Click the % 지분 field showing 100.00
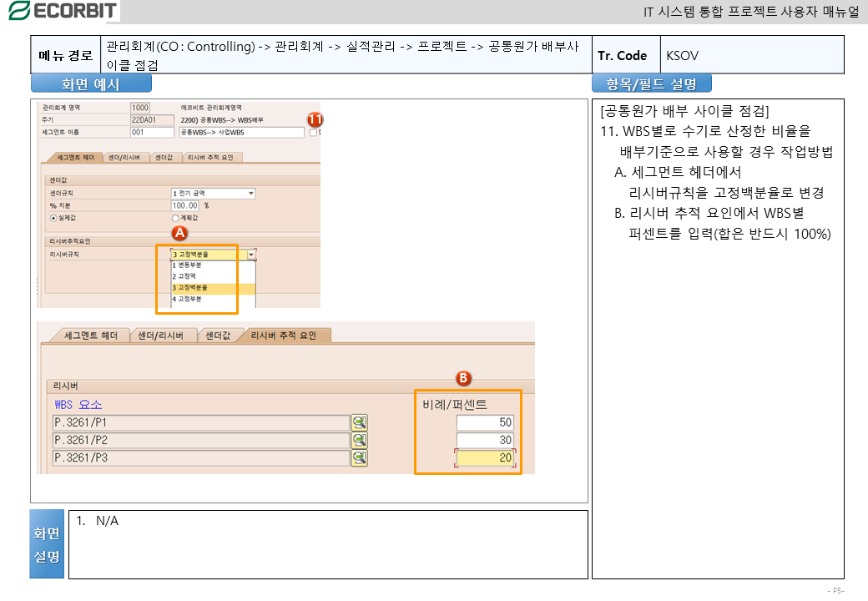 pyautogui.click(x=185, y=205)
